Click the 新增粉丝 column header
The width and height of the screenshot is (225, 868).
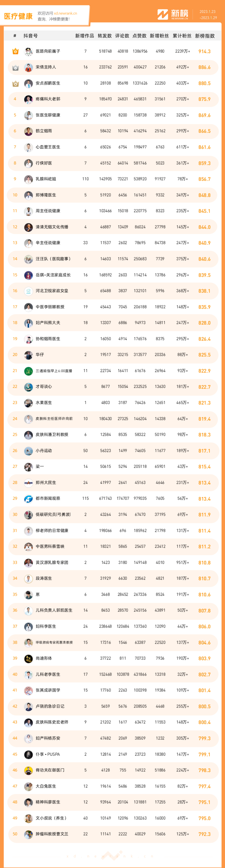click(x=159, y=36)
